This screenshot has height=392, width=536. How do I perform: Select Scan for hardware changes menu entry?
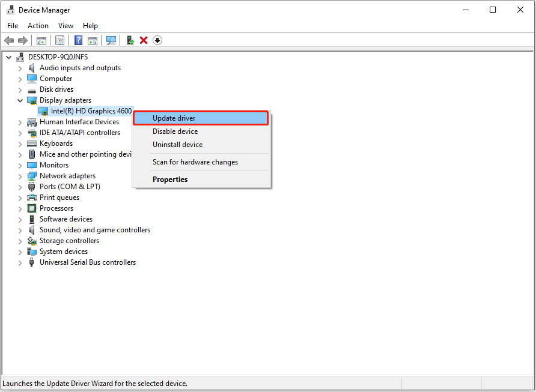[x=201, y=162]
